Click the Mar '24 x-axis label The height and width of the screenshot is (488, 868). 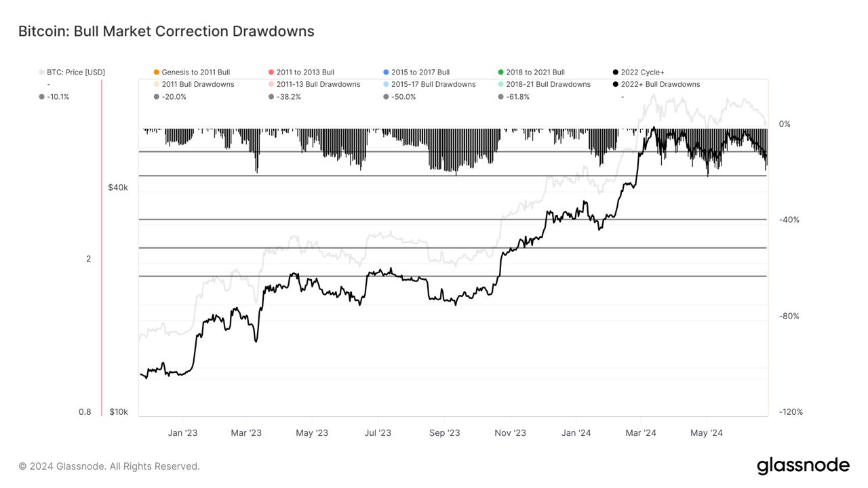(x=640, y=433)
